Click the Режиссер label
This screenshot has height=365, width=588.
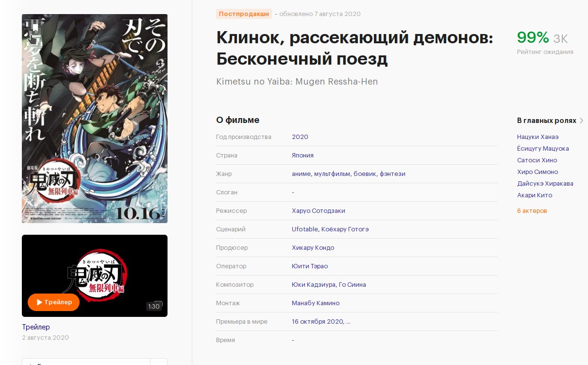(x=232, y=211)
